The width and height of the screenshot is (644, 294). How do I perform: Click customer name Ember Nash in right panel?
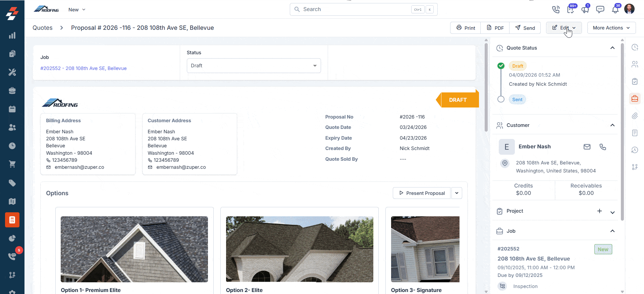[x=535, y=146]
